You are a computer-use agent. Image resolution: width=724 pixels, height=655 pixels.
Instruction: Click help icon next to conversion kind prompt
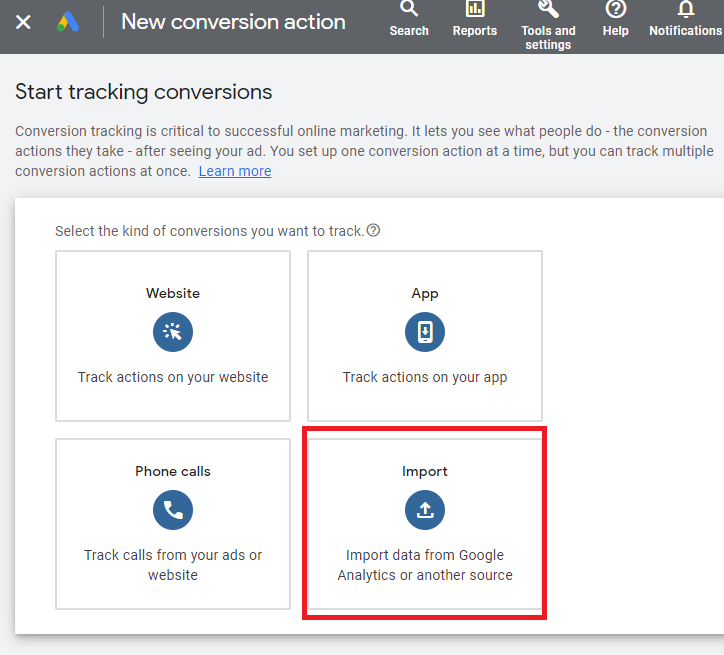pyautogui.click(x=373, y=230)
